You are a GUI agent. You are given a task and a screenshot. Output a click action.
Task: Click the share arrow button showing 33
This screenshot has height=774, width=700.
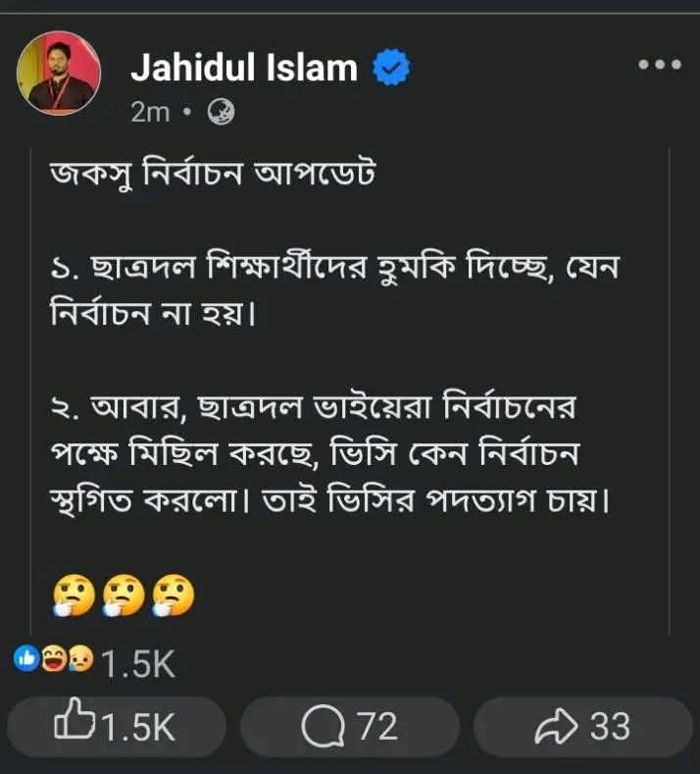(582, 727)
